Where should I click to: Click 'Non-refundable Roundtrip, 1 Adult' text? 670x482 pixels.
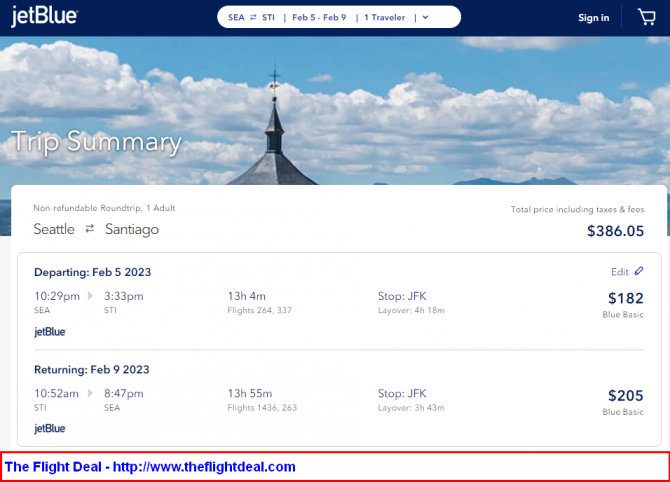pos(104,208)
